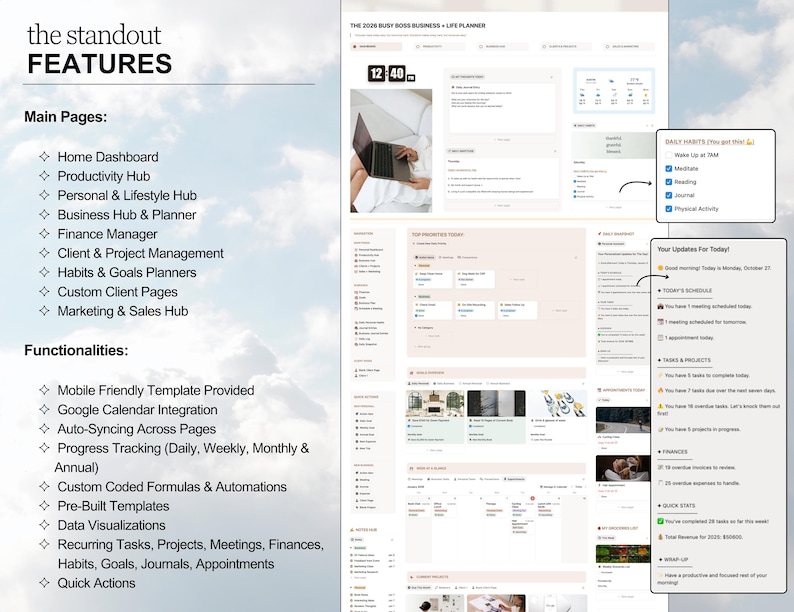Check the Wake Up at 7AM habit
Image resolution: width=794 pixels, height=612 pixels.
tap(668, 155)
